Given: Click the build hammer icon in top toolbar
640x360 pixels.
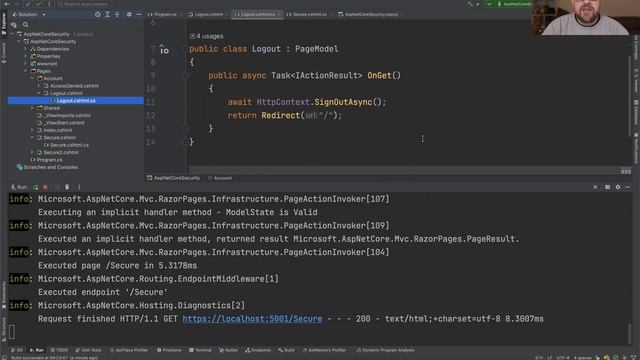Looking at the screenshot, I should pos(471,4).
